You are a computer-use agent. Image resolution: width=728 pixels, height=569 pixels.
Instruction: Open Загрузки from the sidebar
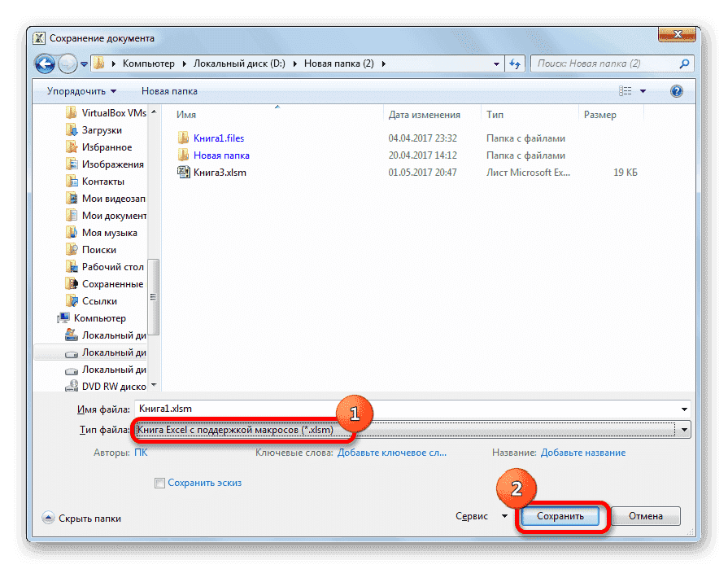(x=103, y=129)
